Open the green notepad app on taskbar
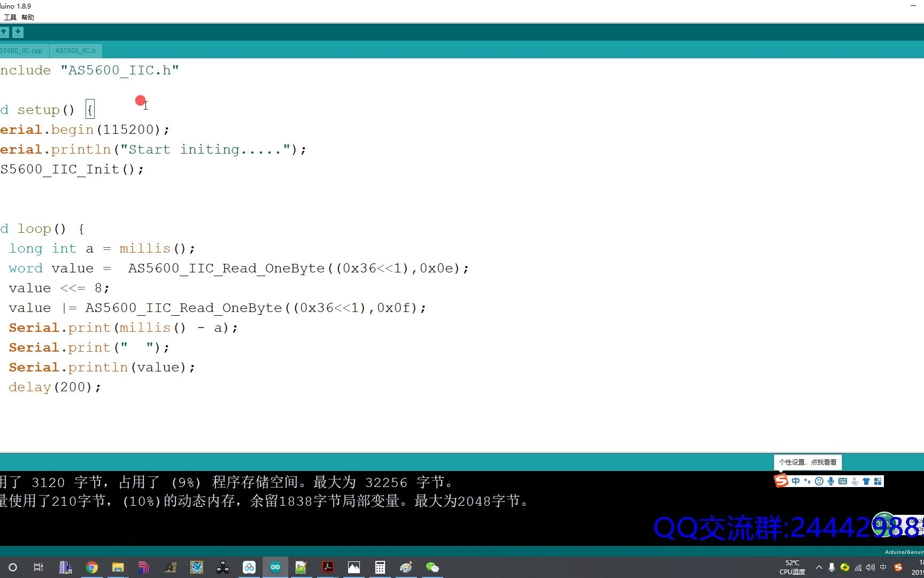 click(301, 567)
